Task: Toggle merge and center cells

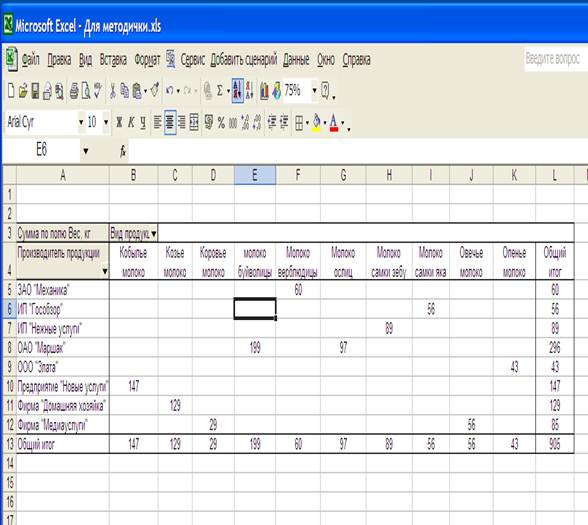Action: [194, 122]
